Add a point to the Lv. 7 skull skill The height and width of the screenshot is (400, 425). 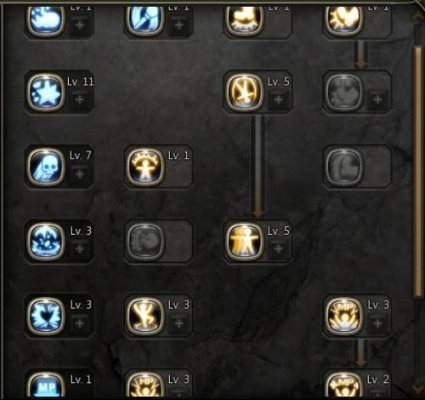tap(79, 174)
